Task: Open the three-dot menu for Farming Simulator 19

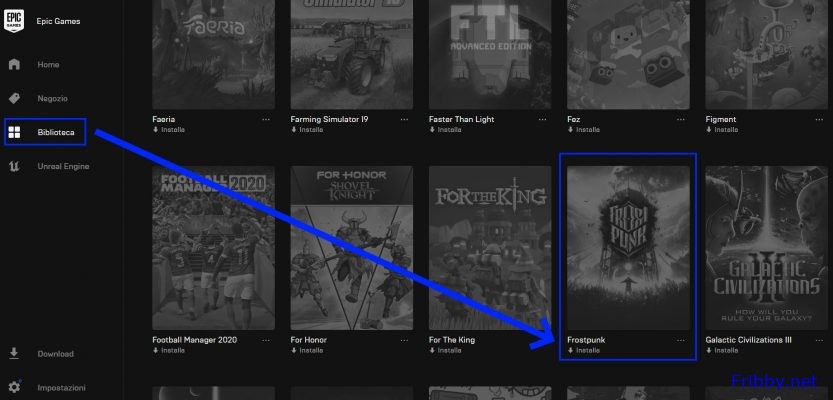Action: (404, 120)
